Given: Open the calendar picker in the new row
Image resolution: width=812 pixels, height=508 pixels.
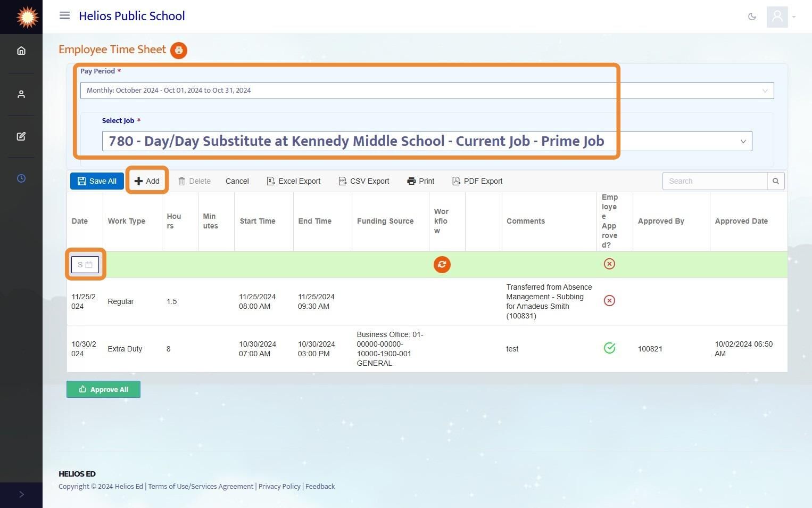Looking at the screenshot, I should [89, 265].
